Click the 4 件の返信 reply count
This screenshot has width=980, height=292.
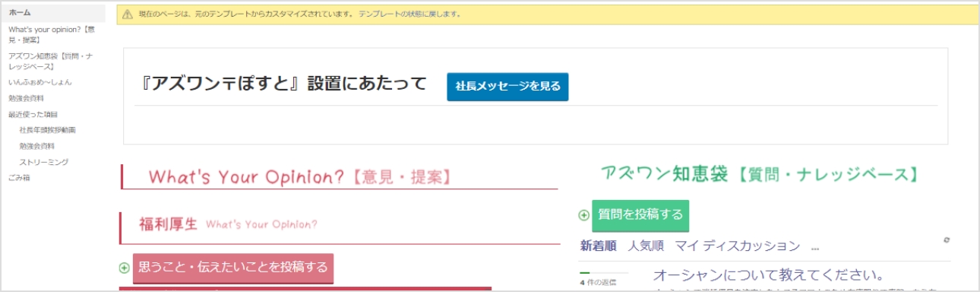click(x=598, y=282)
